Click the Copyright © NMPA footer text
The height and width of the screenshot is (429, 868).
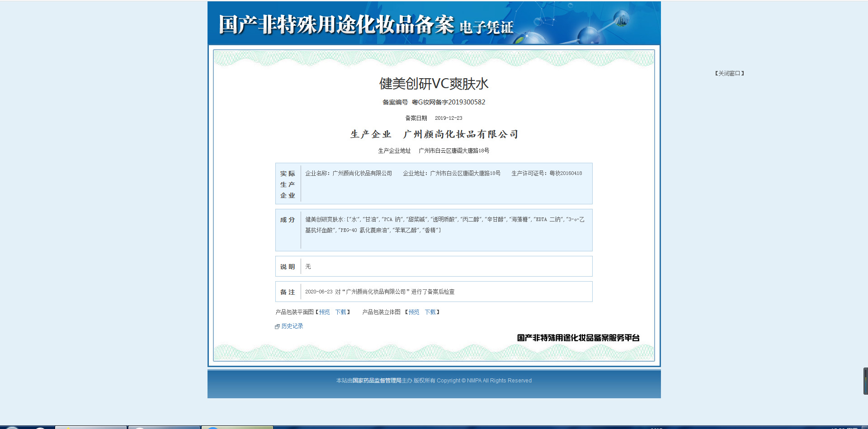point(484,381)
